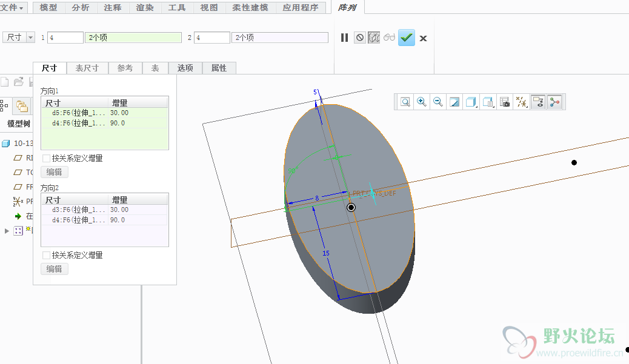The image size is (629, 364).
Task: Select the model tree navigator tab icon
Action: pos(4,106)
